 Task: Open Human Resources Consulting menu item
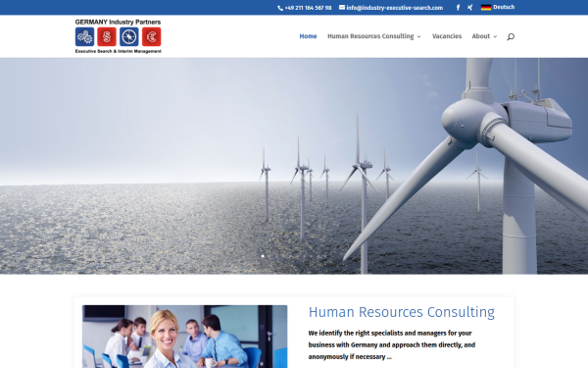pos(370,36)
